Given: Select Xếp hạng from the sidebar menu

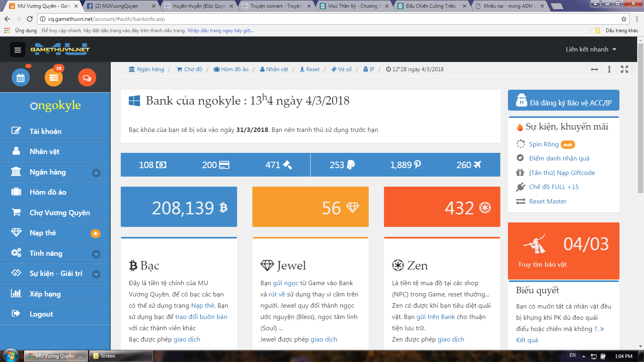Looking at the screenshot, I should [45, 294].
